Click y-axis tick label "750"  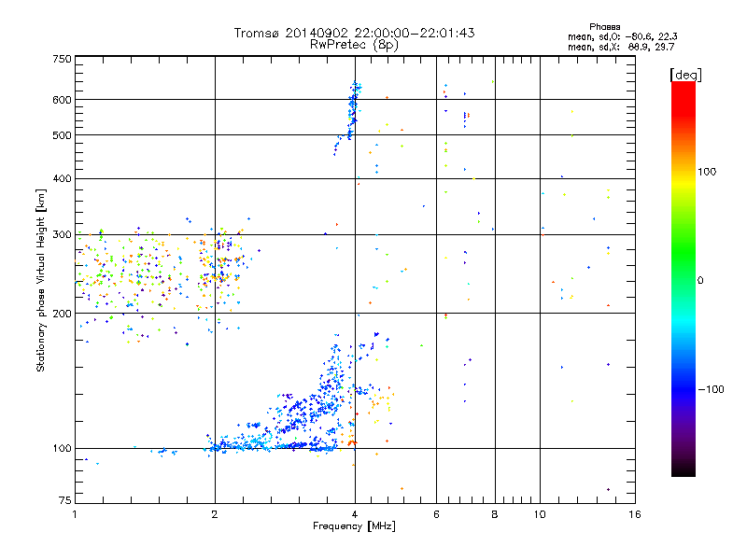click(62, 59)
